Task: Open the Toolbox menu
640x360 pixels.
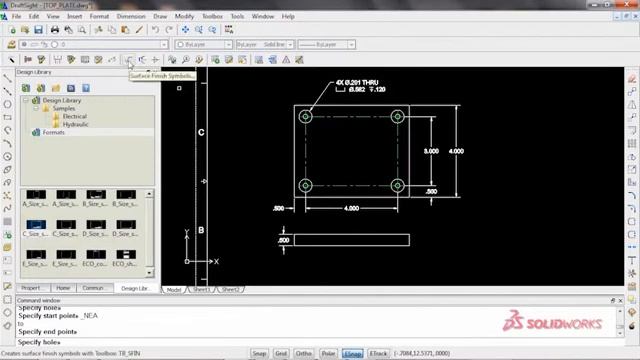Action: point(212,16)
